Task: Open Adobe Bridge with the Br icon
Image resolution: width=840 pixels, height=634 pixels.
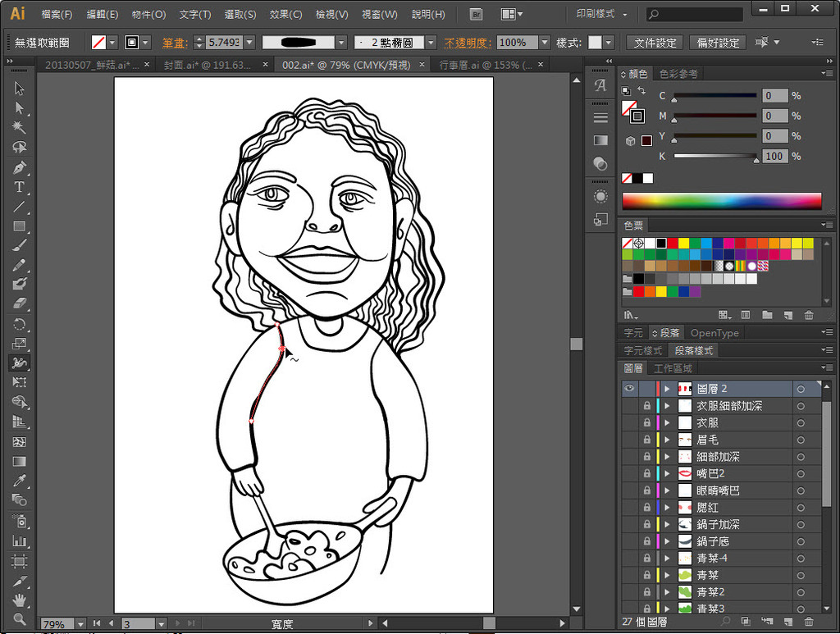Action: [x=476, y=14]
